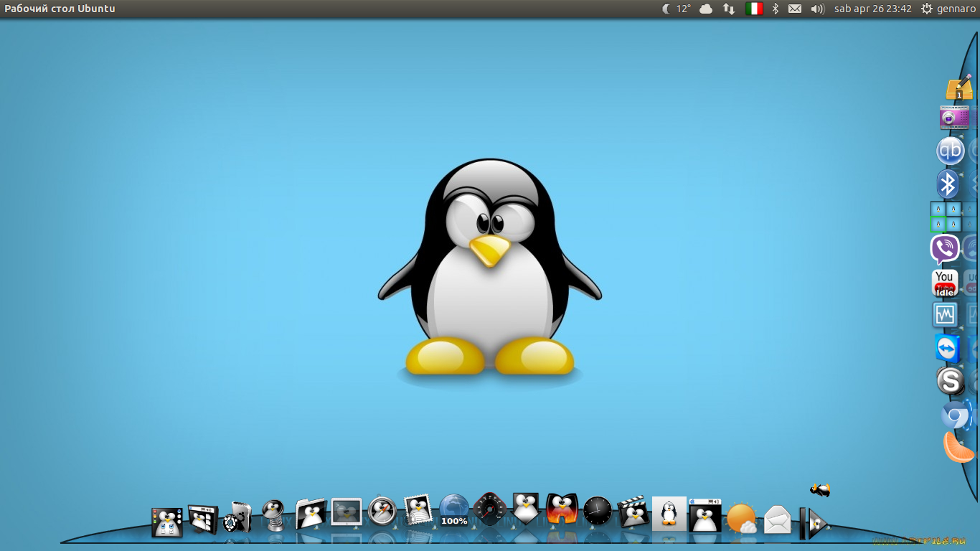Click the blue Bluetooth icon in side dock
The width and height of the screenshot is (980, 551).
click(x=948, y=184)
